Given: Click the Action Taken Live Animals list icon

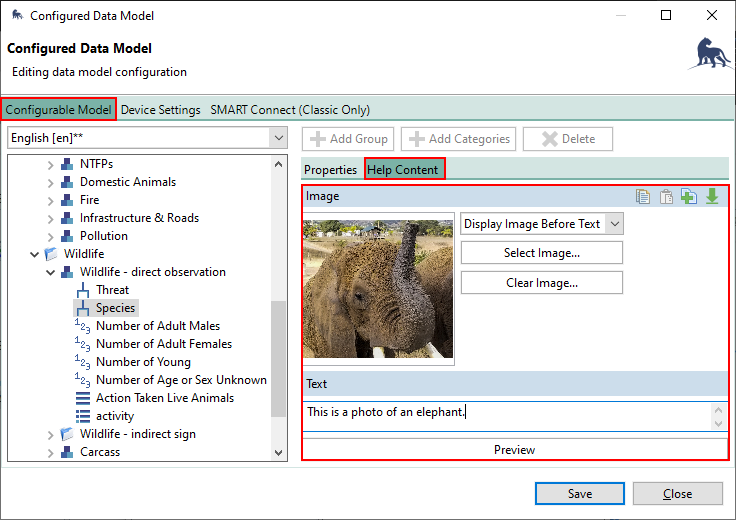Looking at the screenshot, I should pos(83,398).
